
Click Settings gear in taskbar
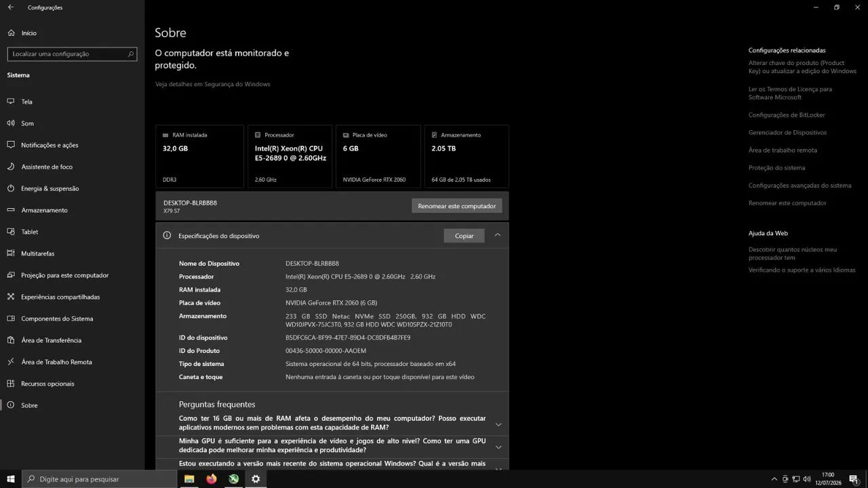(256, 479)
